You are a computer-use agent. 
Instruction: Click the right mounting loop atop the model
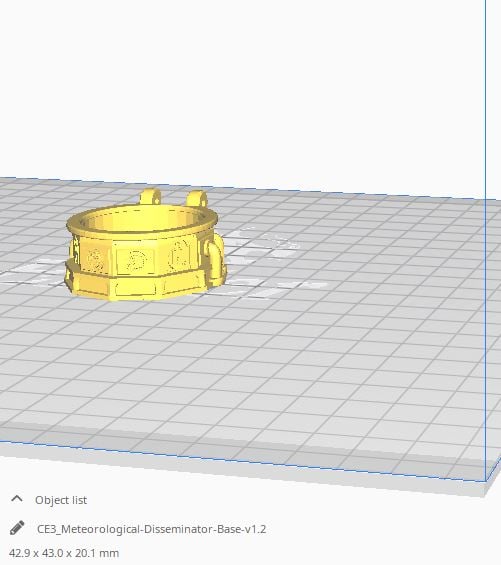(x=197, y=199)
